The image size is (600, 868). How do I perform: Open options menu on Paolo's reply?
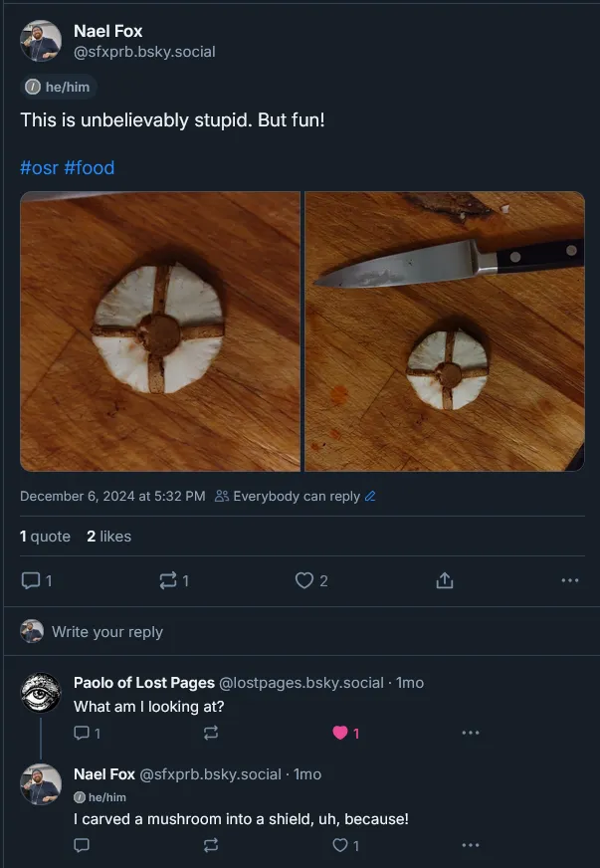(x=471, y=733)
